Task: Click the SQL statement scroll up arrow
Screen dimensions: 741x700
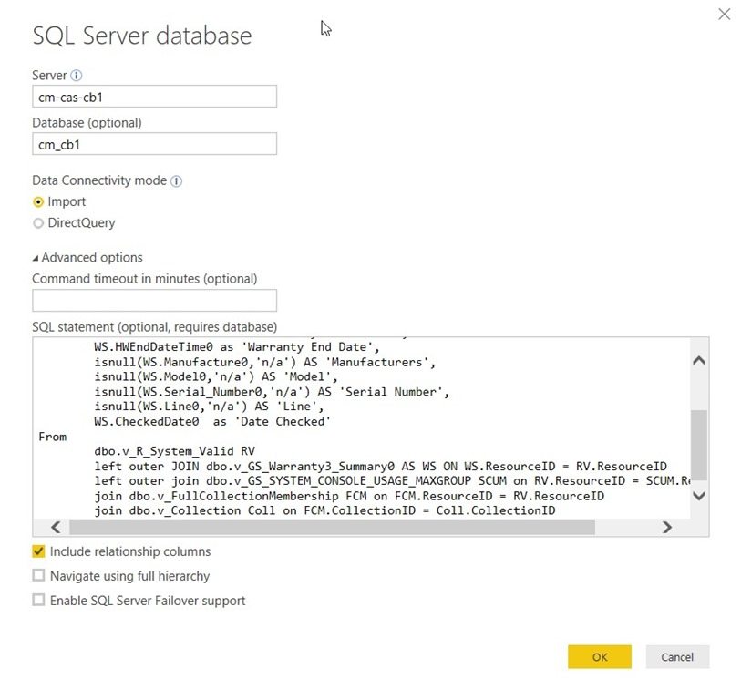Action: pos(699,361)
